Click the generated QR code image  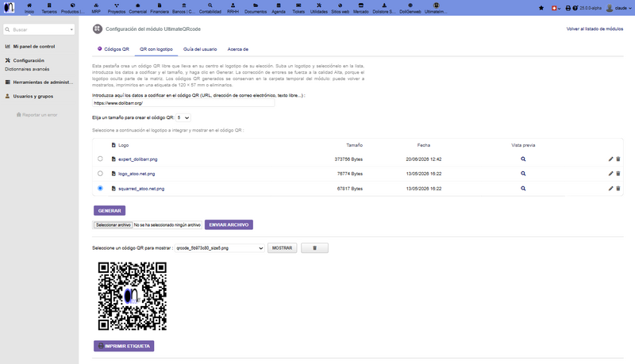click(133, 296)
